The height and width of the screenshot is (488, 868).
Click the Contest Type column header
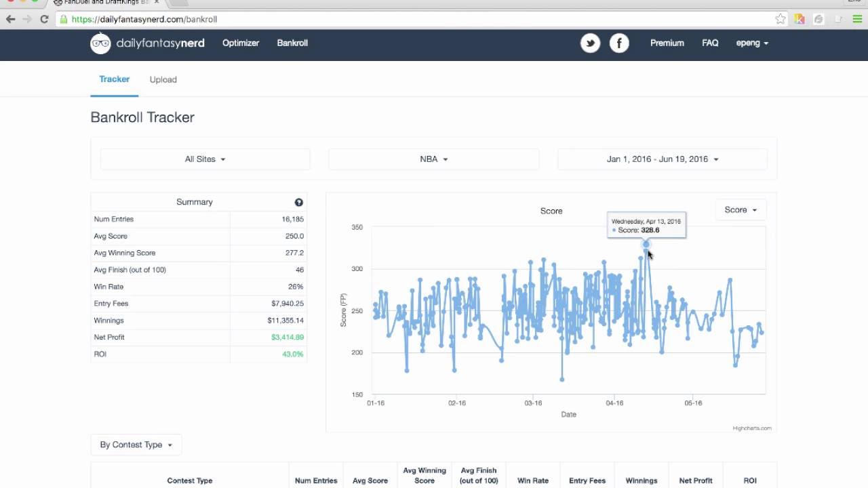190,481
